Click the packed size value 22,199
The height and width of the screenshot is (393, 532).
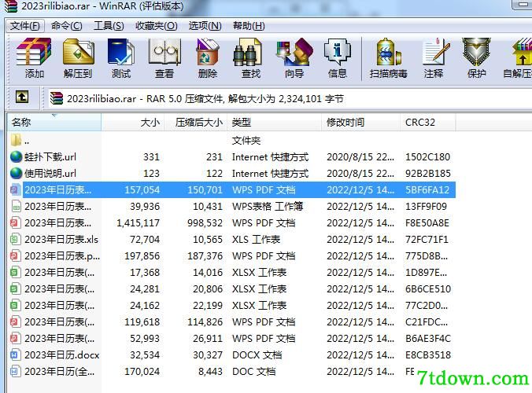[208, 305]
